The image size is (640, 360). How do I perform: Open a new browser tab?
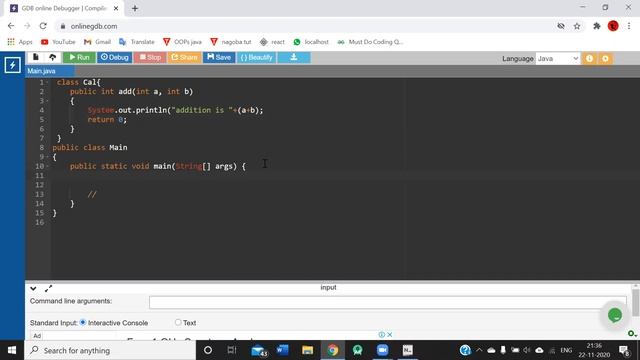click(135, 8)
